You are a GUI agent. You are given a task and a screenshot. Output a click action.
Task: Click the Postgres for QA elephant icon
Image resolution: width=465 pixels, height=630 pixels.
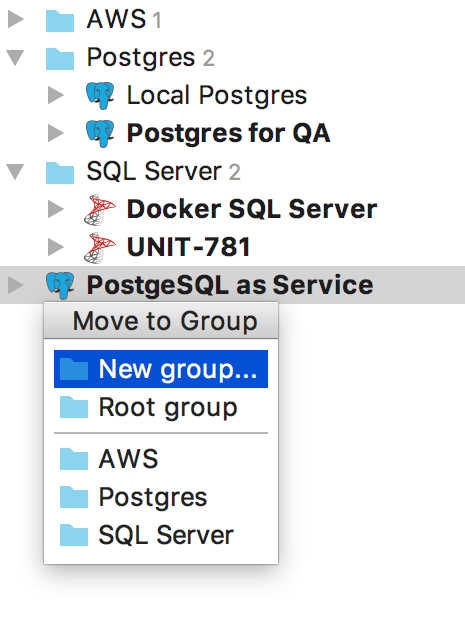pos(100,133)
